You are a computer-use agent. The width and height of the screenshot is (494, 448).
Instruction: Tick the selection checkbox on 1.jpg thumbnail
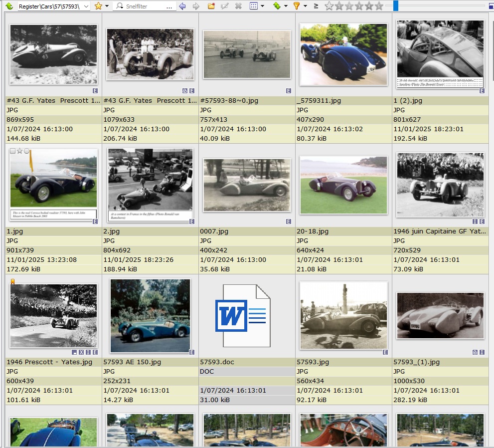point(12,151)
